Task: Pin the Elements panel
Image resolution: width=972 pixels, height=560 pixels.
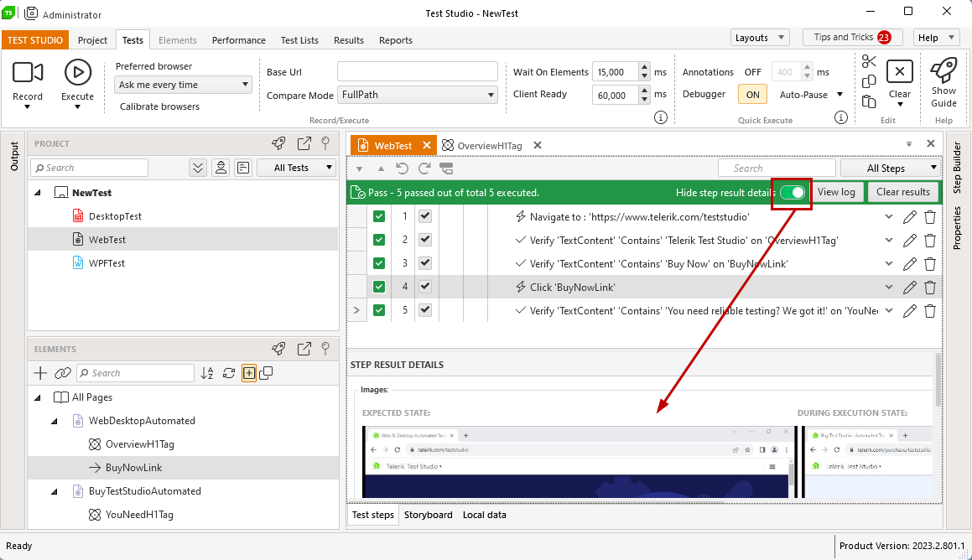Action: point(325,349)
